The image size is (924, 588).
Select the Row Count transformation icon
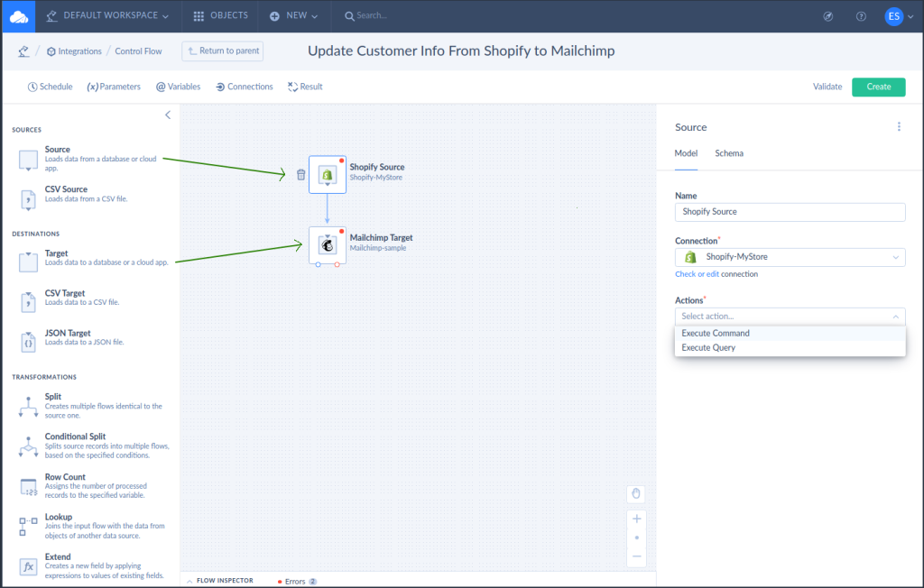coord(28,487)
